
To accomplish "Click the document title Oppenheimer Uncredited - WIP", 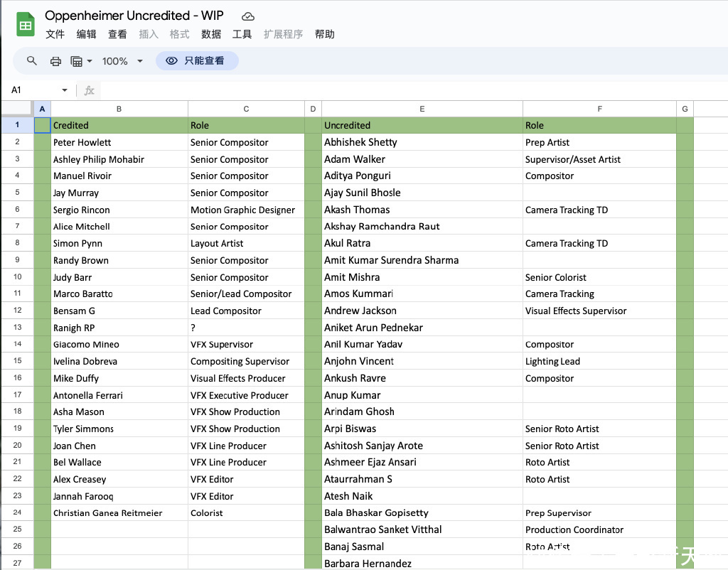I will [x=137, y=16].
